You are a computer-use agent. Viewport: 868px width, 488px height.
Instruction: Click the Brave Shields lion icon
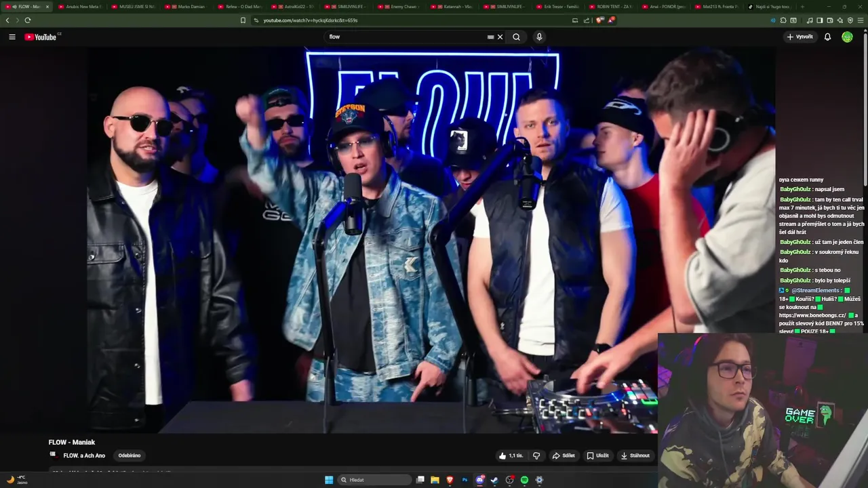tap(599, 20)
